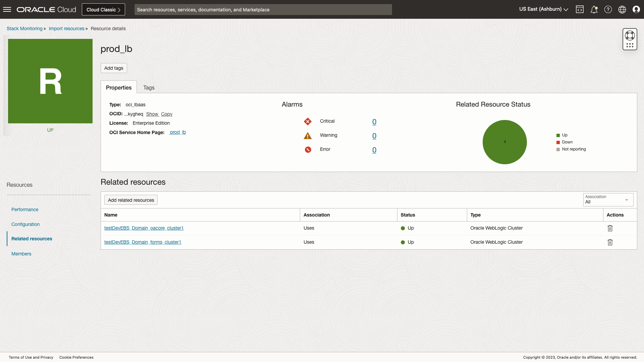Open the user profile avatar menu
The width and height of the screenshot is (644, 362).
[x=636, y=9]
